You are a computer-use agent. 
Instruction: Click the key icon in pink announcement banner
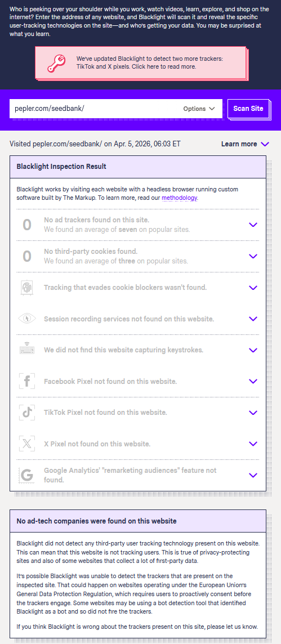click(56, 64)
